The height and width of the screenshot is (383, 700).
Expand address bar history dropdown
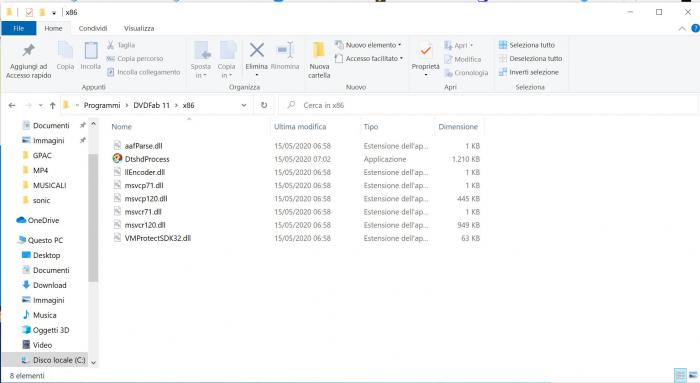coord(244,105)
